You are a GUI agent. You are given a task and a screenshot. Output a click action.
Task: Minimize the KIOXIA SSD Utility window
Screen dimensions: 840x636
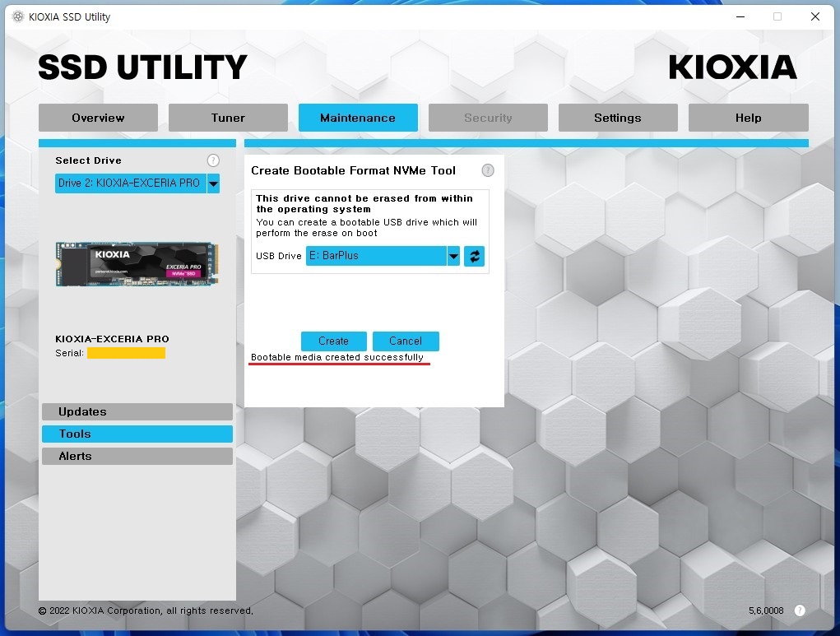[740, 16]
